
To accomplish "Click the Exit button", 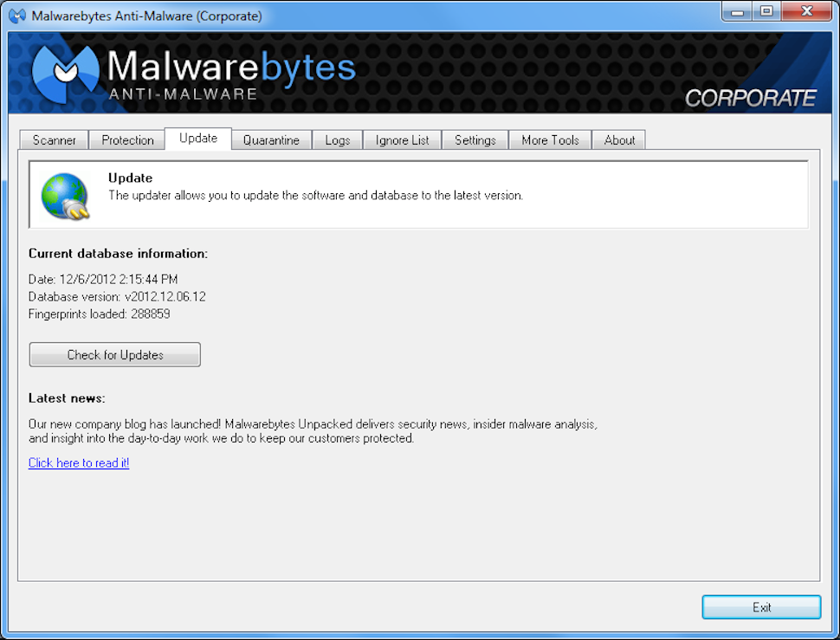I will pos(761,606).
